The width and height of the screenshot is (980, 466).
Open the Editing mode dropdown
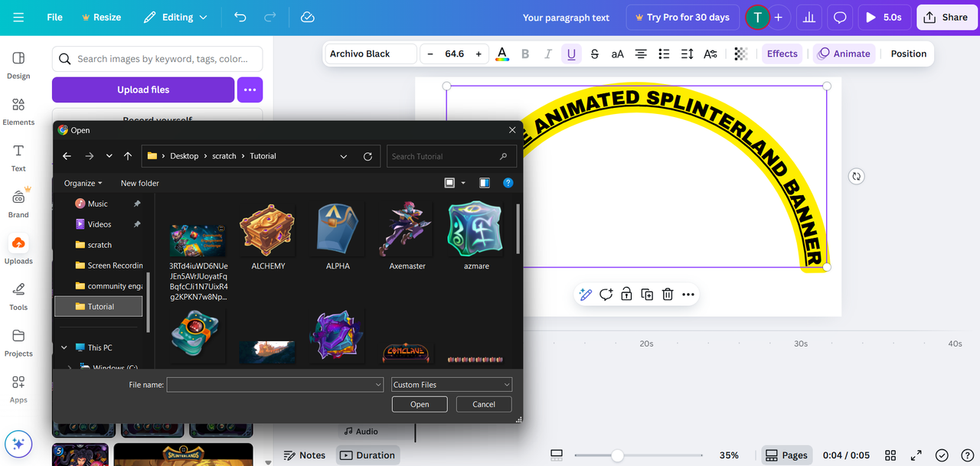pos(175,17)
